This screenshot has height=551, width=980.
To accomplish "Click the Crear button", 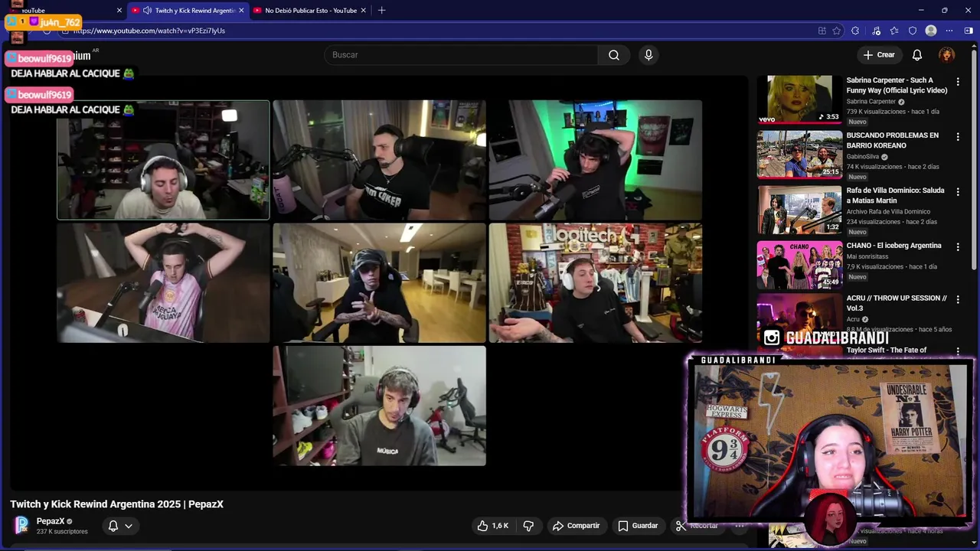I will click(879, 55).
